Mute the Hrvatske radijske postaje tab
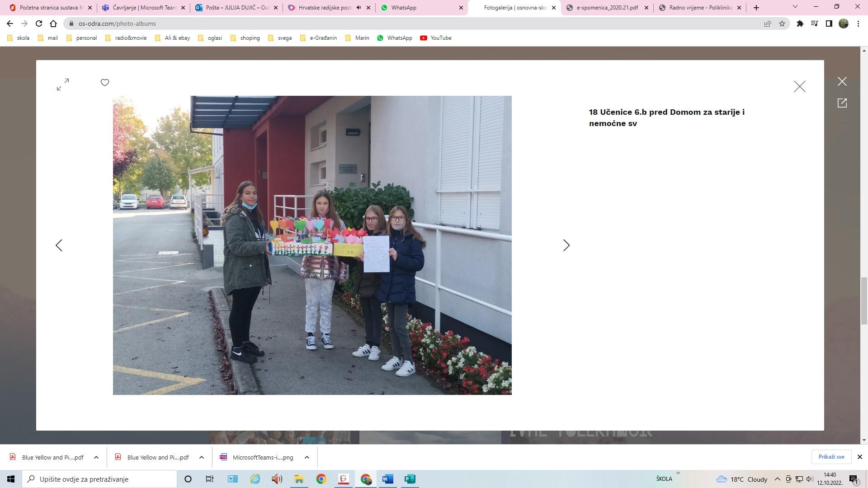Image resolution: width=868 pixels, height=488 pixels. pos(359,8)
